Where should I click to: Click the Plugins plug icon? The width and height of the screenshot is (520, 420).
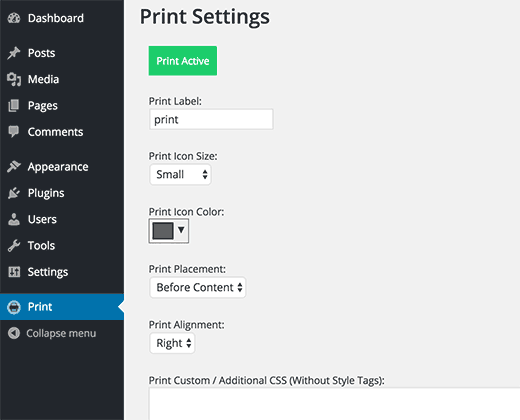(14, 193)
